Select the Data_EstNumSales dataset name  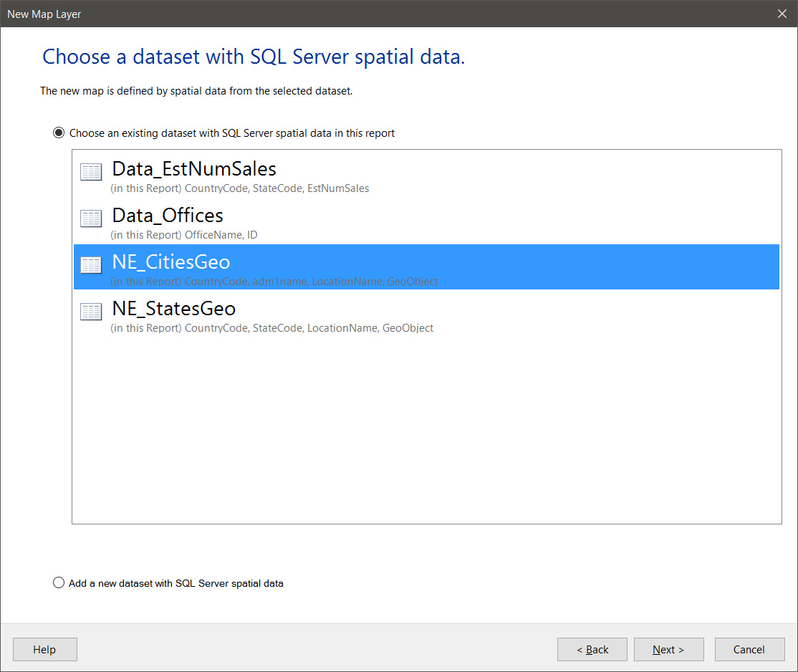[x=194, y=169]
